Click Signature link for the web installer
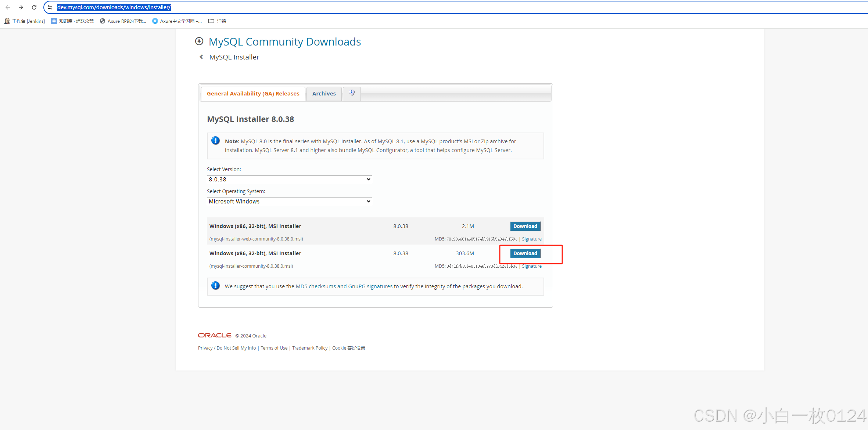 click(x=531, y=239)
